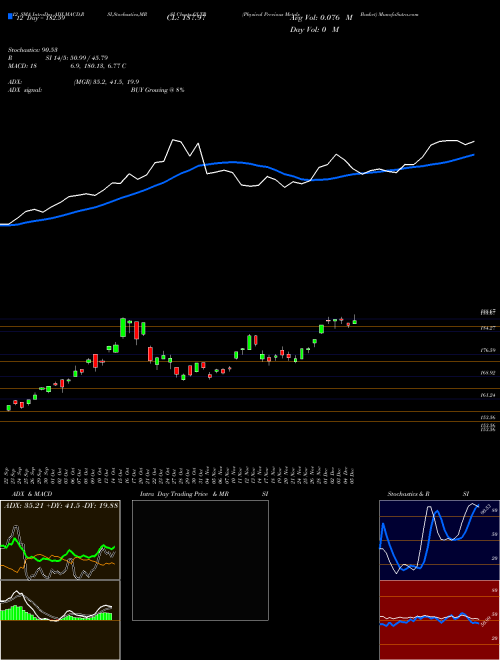This screenshot has height=660, width=500.
Task: Click the 'Stochastics & R' panel title
Action: coord(408,494)
